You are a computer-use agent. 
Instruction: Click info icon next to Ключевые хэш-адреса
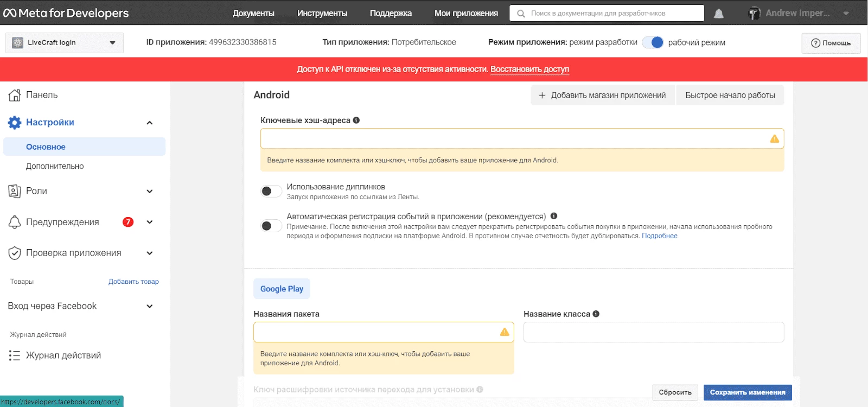356,120
